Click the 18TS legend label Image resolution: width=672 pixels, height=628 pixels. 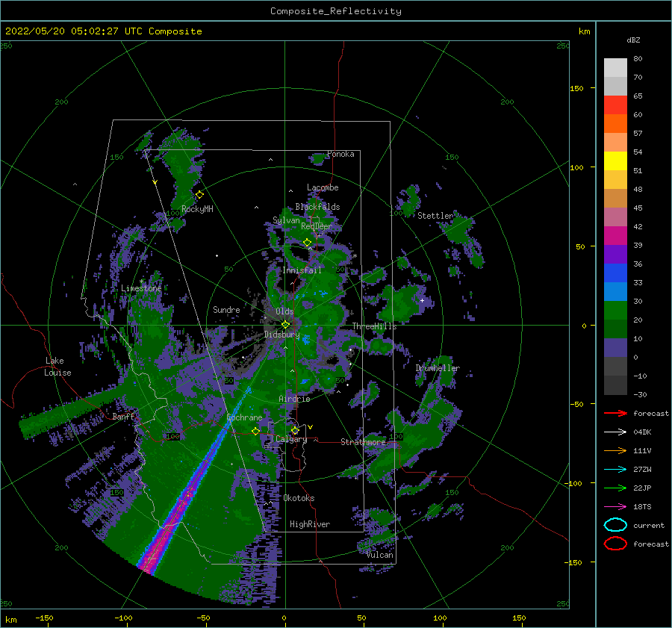[642, 507]
